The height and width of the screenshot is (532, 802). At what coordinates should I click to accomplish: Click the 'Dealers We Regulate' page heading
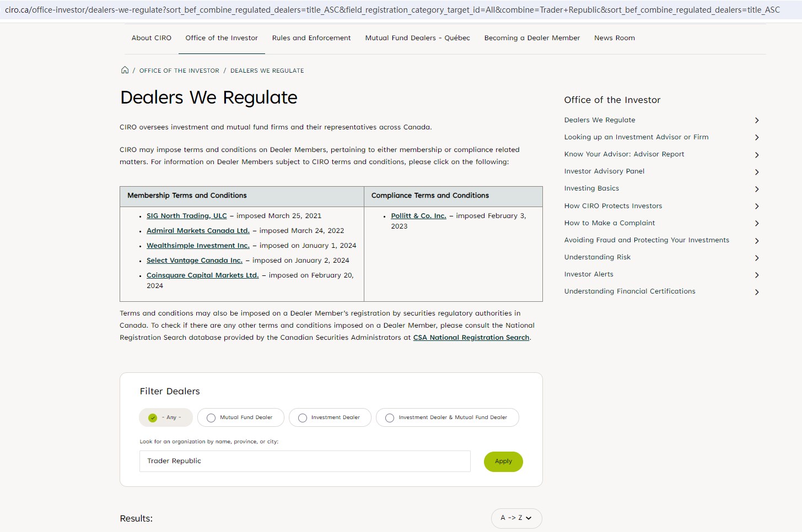pos(209,97)
